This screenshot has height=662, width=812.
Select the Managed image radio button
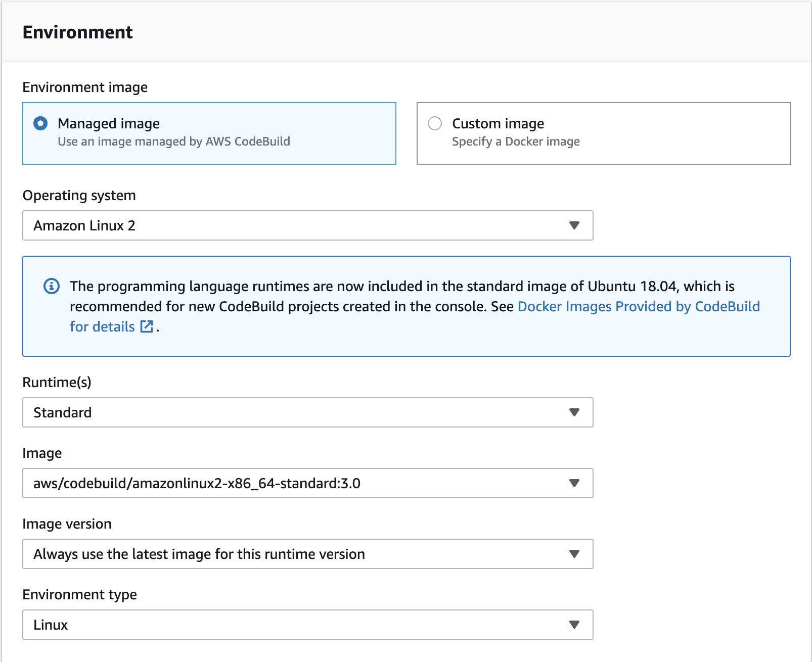pyautogui.click(x=40, y=123)
